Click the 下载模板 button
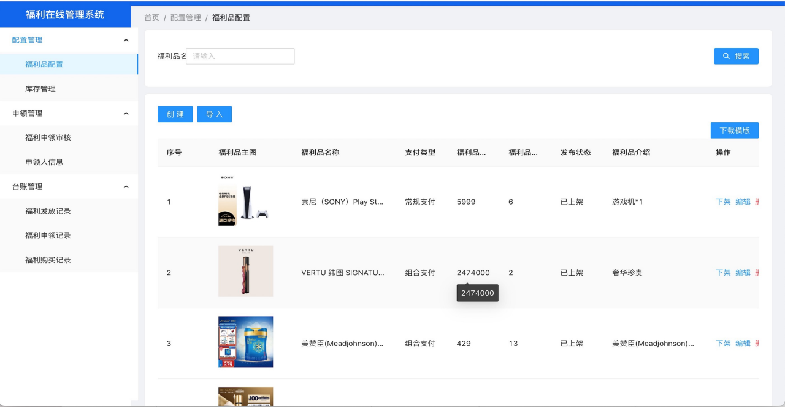This screenshot has height=407, width=785. click(735, 130)
